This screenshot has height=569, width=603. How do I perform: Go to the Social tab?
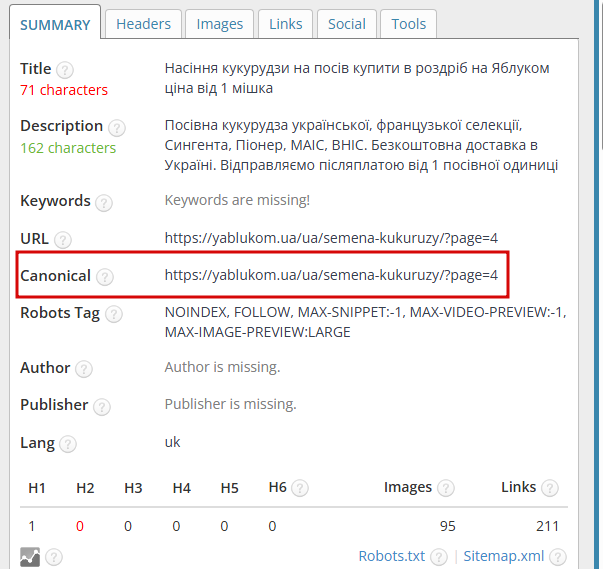tap(346, 24)
